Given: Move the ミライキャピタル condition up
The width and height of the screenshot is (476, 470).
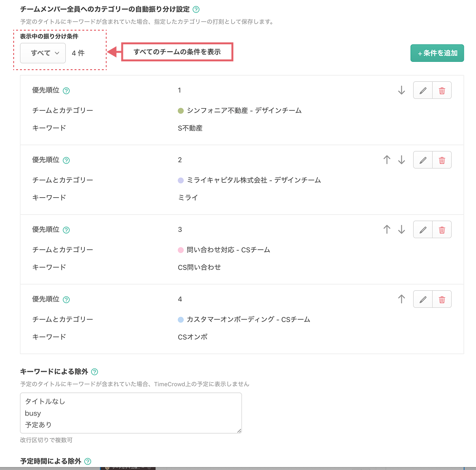Looking at the screenshot, I should tap(387, 160).
